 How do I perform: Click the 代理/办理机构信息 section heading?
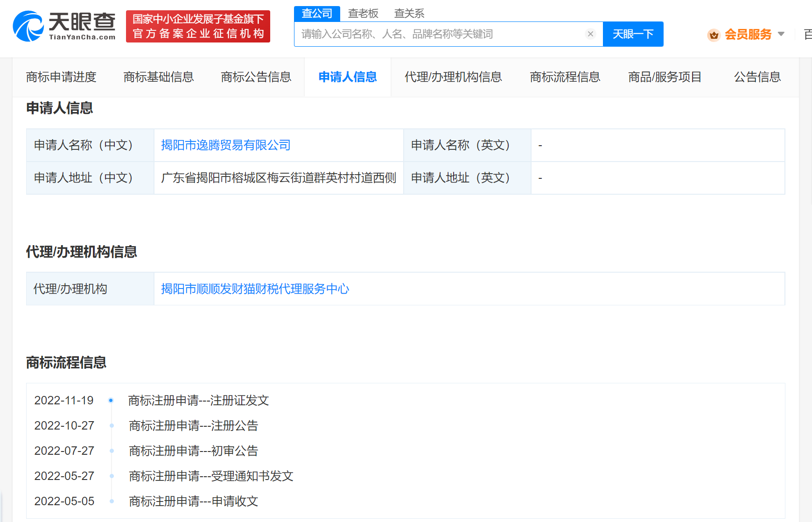(82, 252)
